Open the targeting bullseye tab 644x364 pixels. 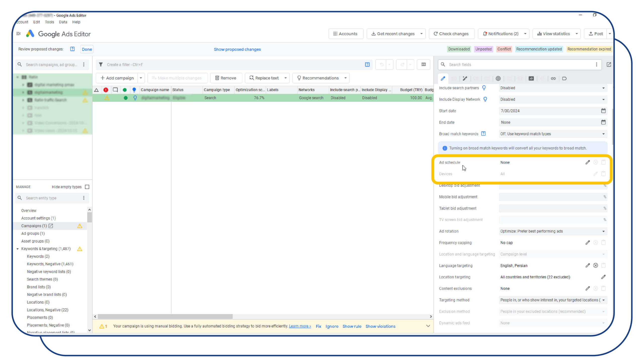pos(498,78)
